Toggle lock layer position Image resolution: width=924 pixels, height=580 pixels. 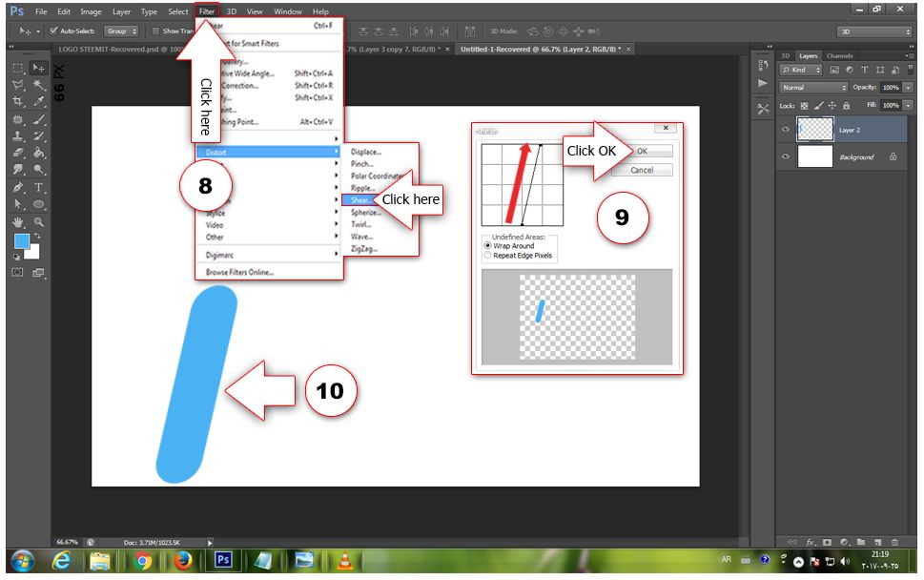(832, 106)
